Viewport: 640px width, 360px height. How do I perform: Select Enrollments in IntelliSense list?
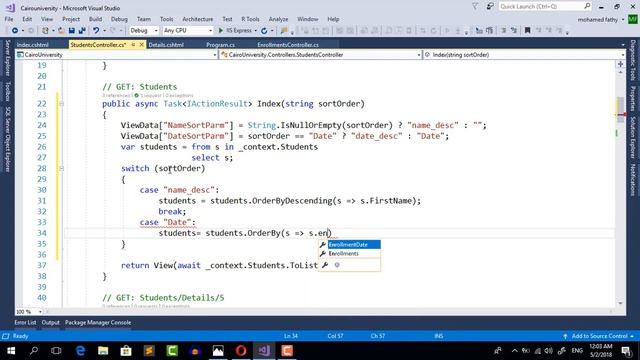click(350, 253)
